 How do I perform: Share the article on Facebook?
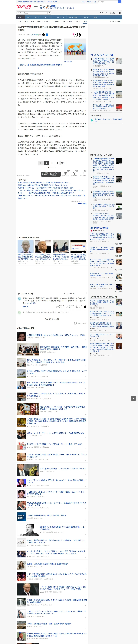click(x=47, y=35)
